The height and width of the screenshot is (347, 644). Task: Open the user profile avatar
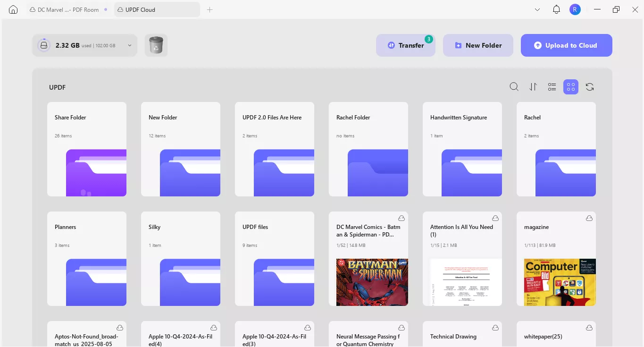575,9
